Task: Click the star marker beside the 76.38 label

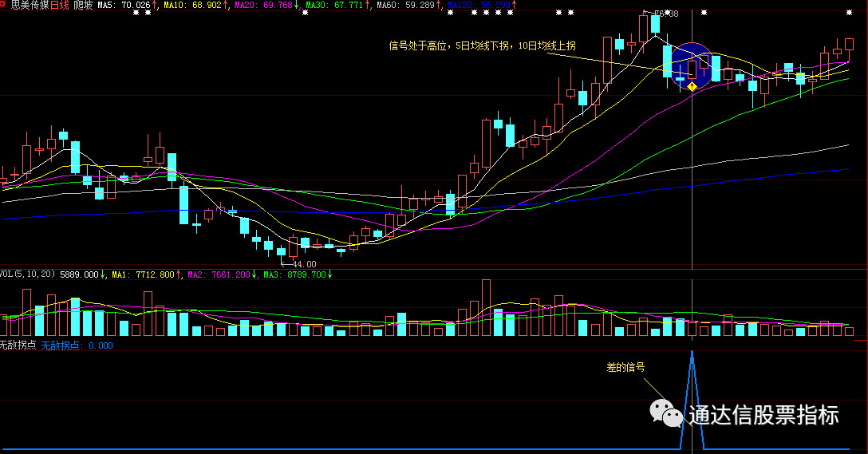Action: point(668,12)
